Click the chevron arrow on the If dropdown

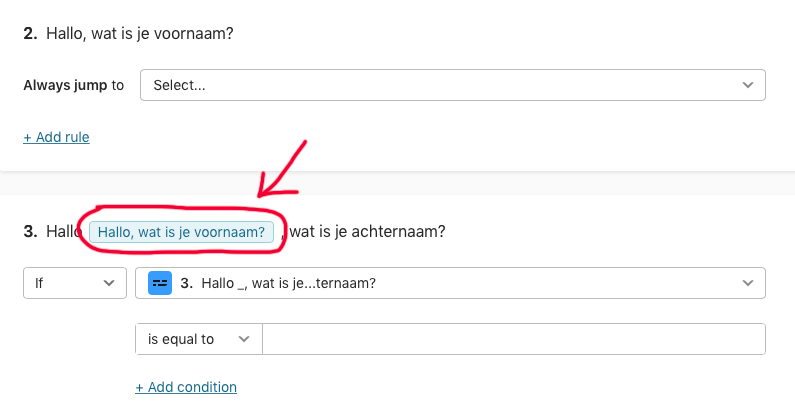point(109,283)
